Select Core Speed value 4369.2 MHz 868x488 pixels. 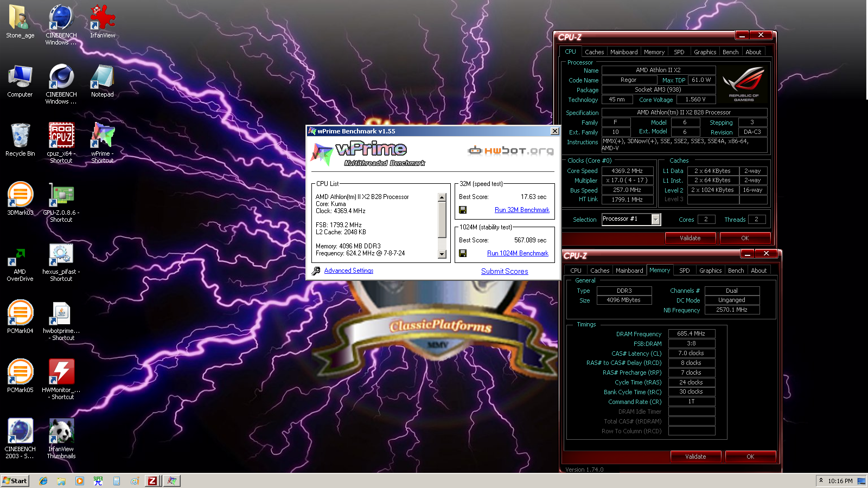click(x=627, y=171)
